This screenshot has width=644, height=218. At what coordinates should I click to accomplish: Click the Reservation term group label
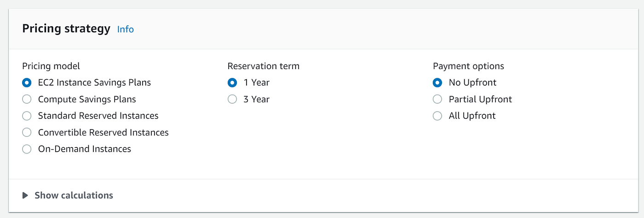[263, 66]
